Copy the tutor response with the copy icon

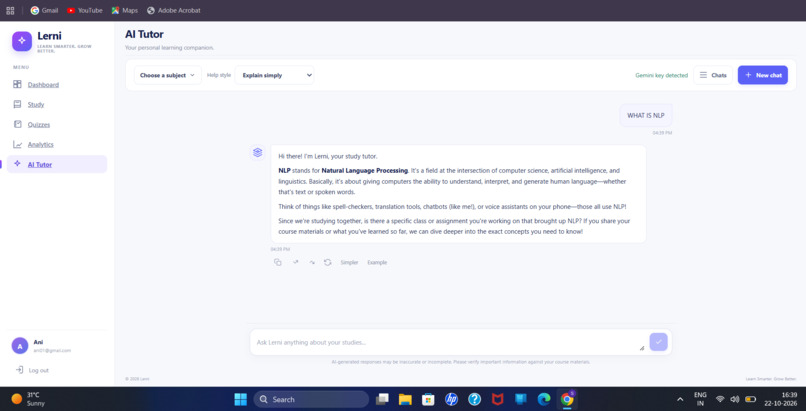[x=278, y=263]
